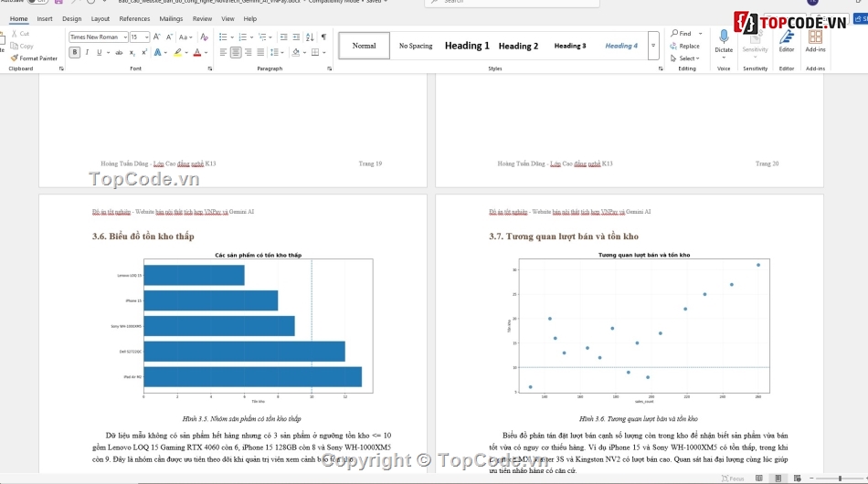Open the Select dropdown
Screen dimensions: 868x484
pos(685,58)
